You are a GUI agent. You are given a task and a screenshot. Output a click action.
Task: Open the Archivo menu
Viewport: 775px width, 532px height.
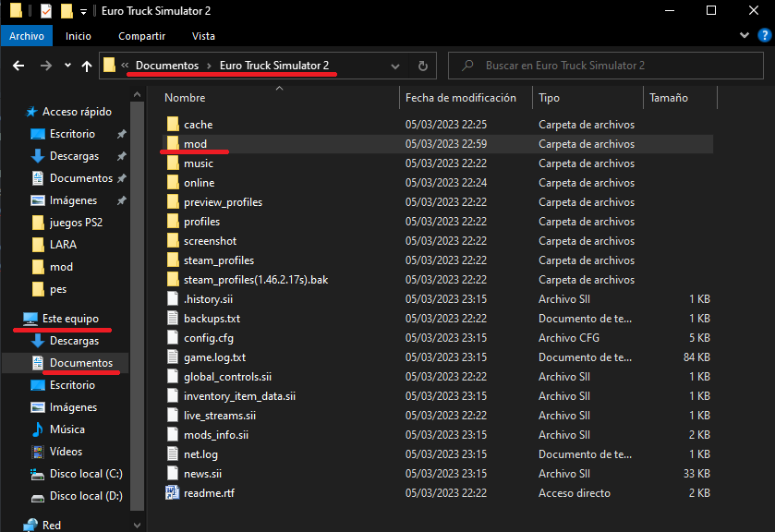click(26, 36)
